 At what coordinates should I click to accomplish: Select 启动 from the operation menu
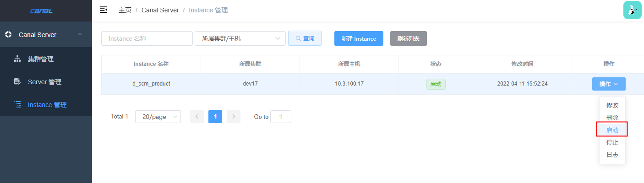click(612, 130)
